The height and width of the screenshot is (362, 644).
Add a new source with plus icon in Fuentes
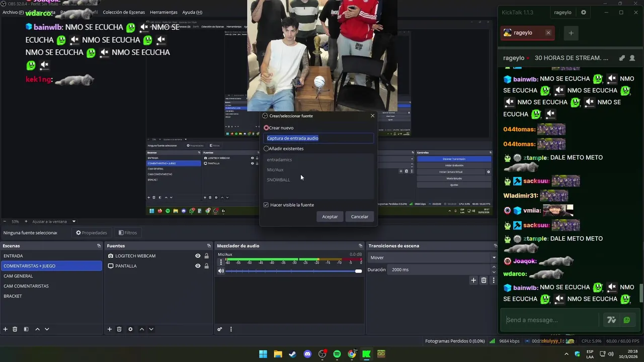110,329
